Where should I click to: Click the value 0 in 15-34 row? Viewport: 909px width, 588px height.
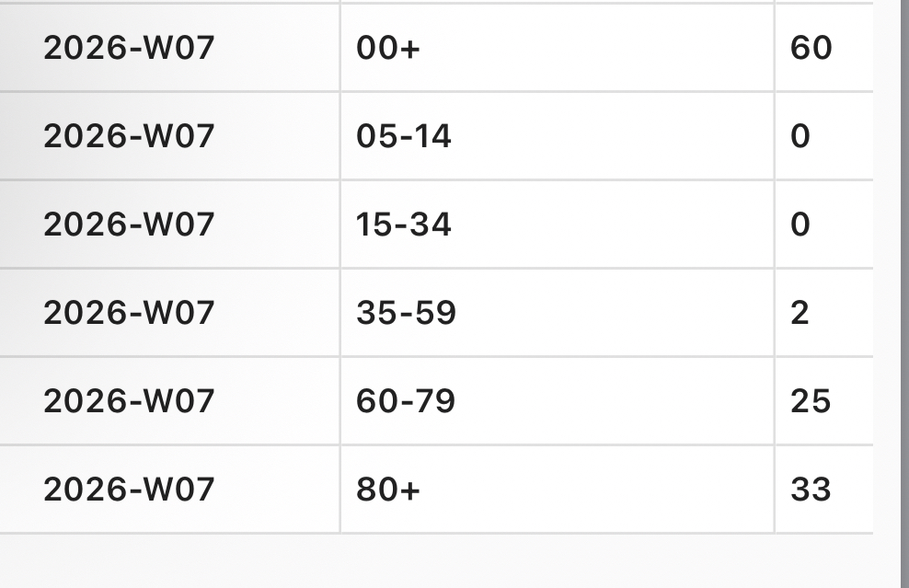pyautogui.click(x=800, y=225)
